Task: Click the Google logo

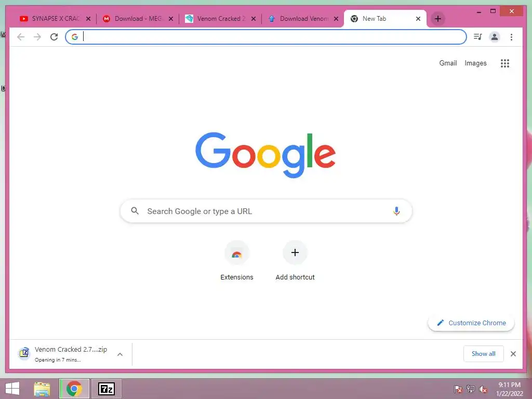Action: [265, 155]
